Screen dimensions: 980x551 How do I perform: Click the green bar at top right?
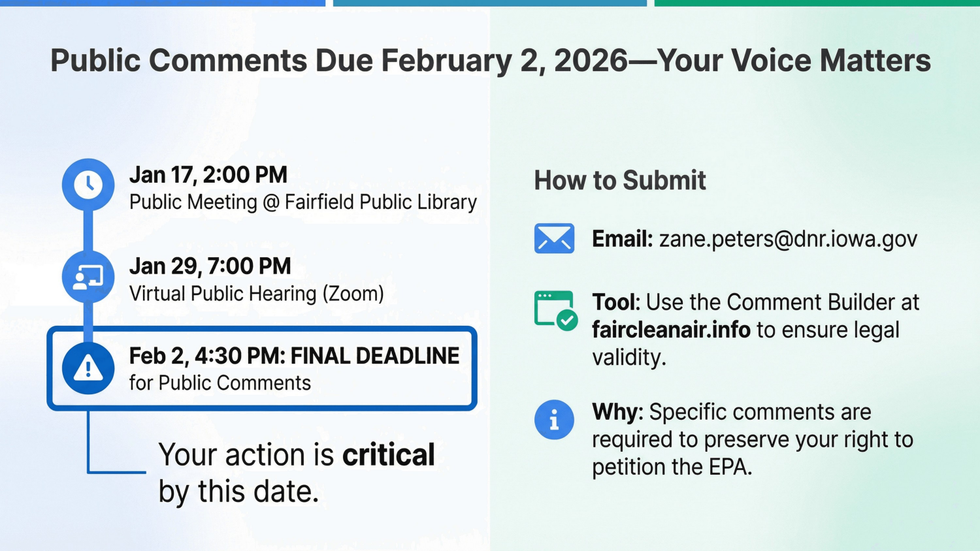pyautogui.click(x=817, y=3)
